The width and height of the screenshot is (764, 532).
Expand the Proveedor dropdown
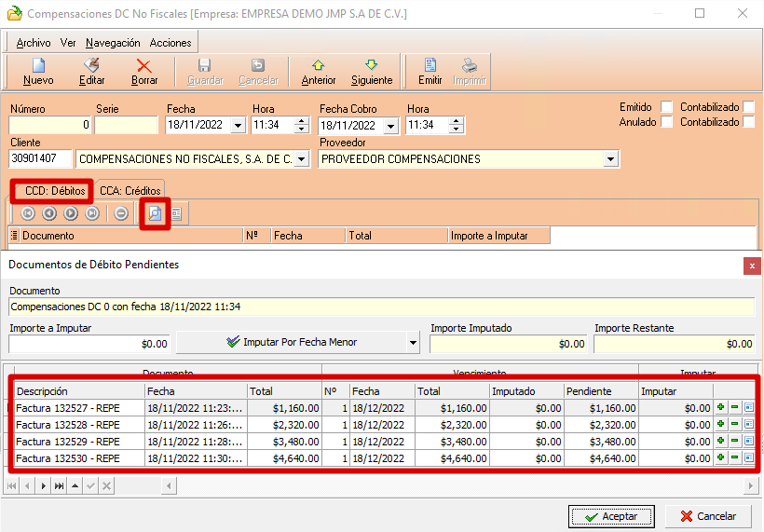click(x=610, y=159)
